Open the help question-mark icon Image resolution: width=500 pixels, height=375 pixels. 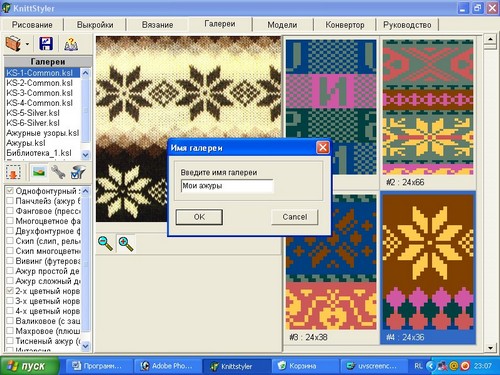(71, 44)
